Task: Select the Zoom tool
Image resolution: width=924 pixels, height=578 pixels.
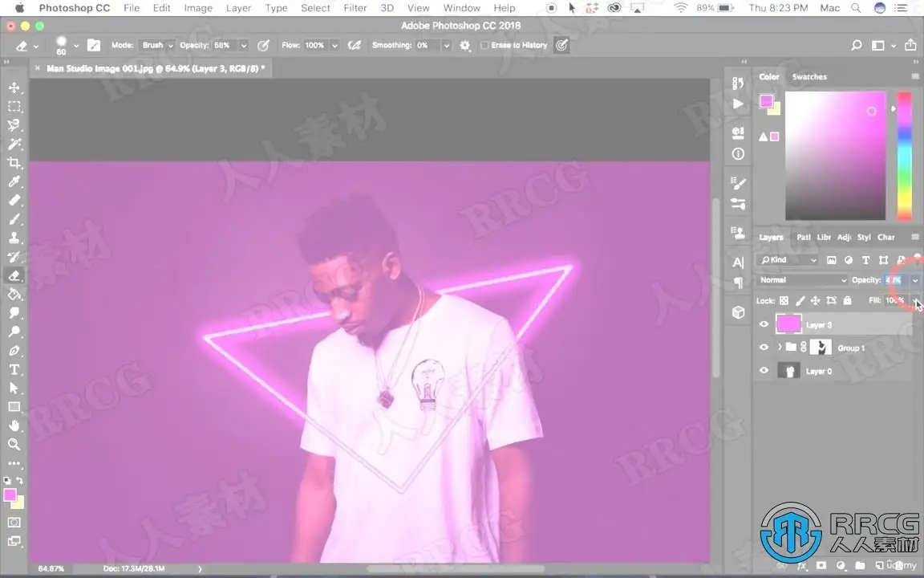Action: [14, 444]
